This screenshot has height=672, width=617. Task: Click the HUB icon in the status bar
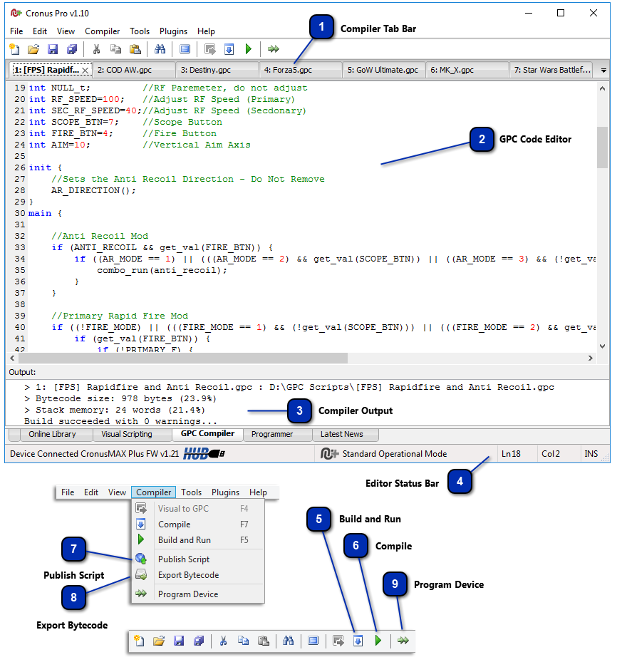(x=204, y=453)
